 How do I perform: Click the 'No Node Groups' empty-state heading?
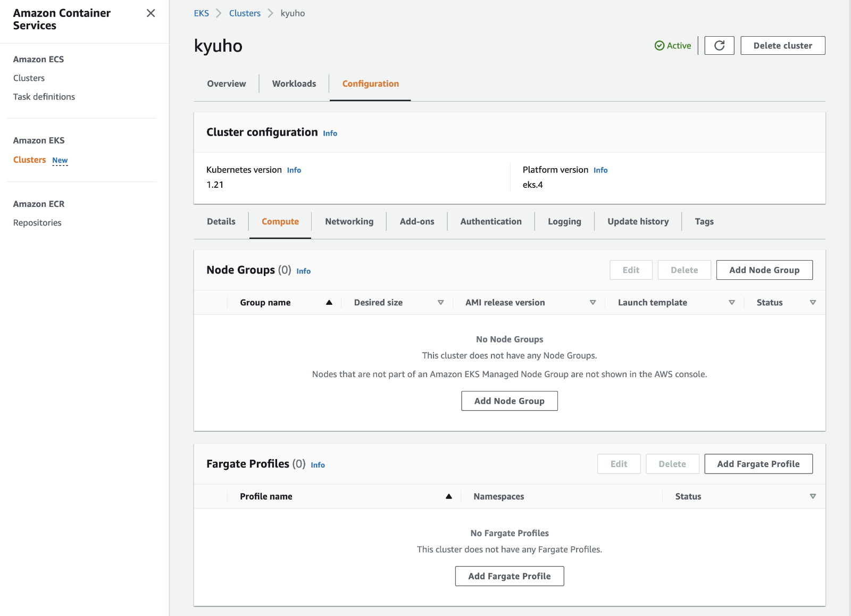(x=510, y=339)
